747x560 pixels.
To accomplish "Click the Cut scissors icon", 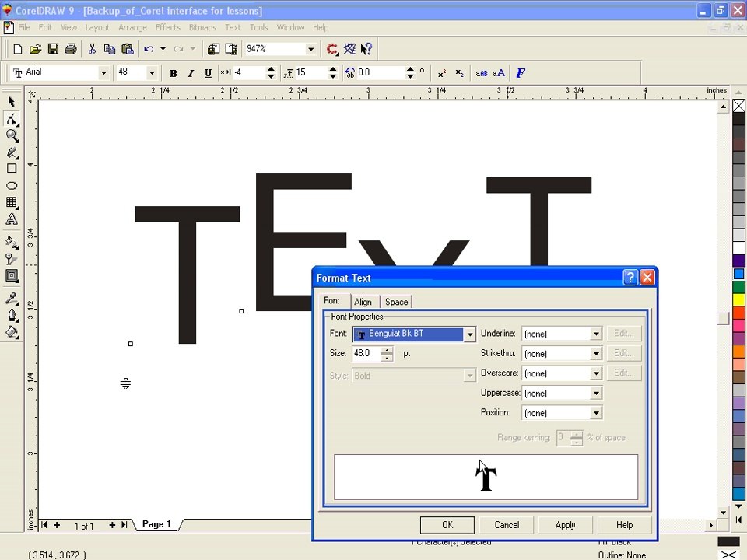I will tap(92, 48).
